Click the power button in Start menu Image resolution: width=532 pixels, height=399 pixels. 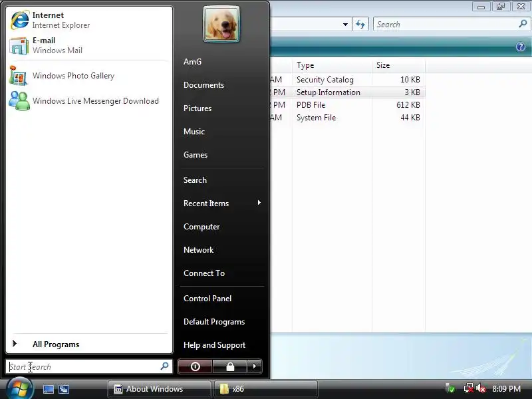coord(195,366)
